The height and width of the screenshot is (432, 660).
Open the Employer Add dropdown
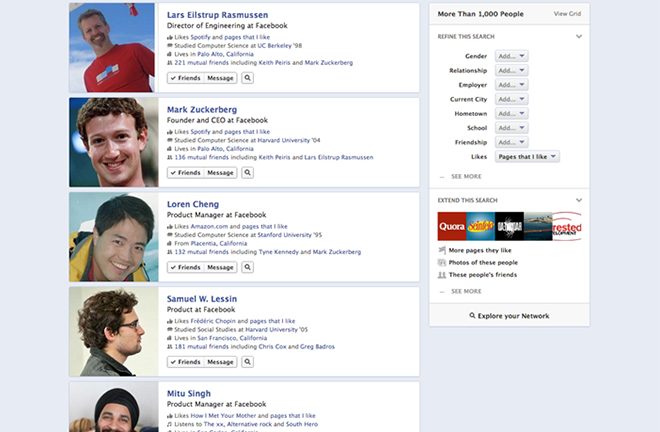(511, 85)
